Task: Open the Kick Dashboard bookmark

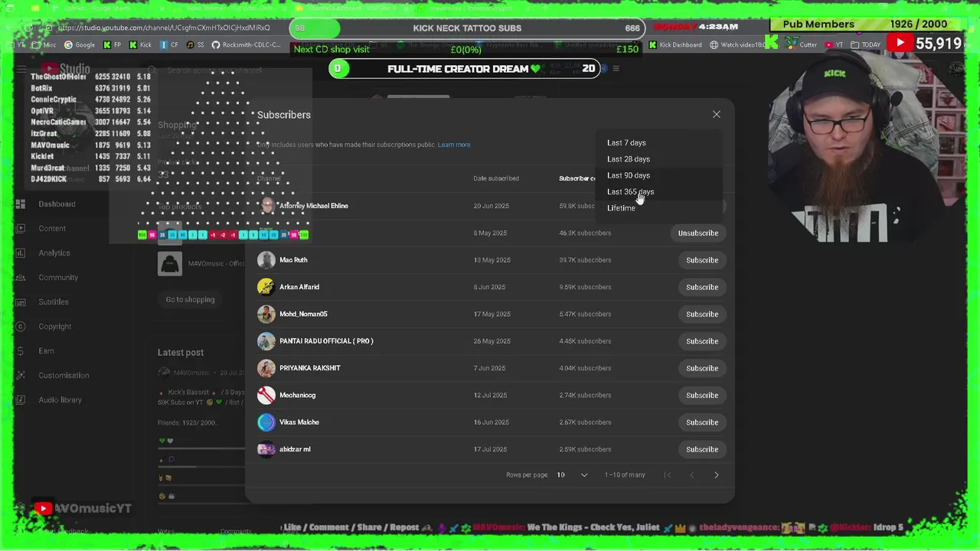Action: 675,45
